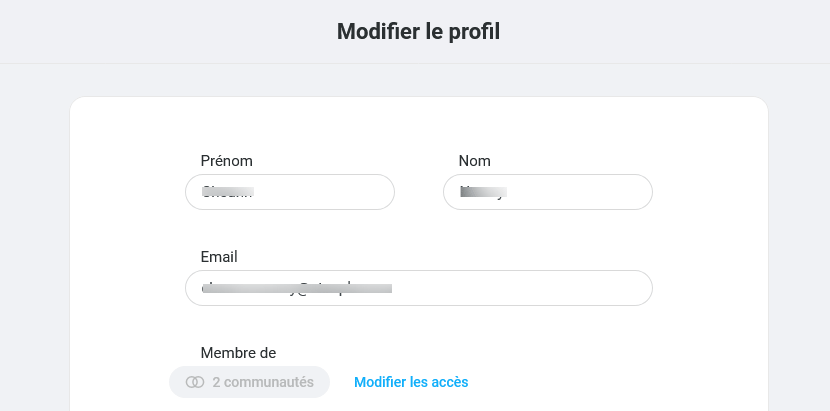Open the Modifier les accès link
Screen dimensions: 830x411
click(x=411, y=382)
